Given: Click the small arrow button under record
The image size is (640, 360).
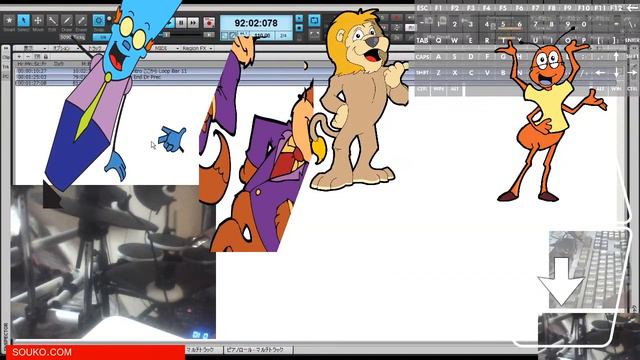Looking at the screenshot, I should pos(209,36).
